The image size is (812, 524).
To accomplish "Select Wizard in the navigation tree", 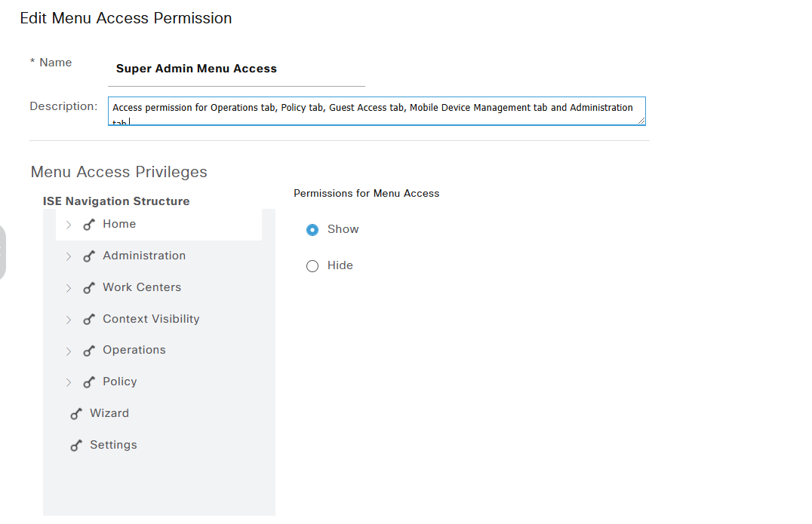I will [109, 413].
